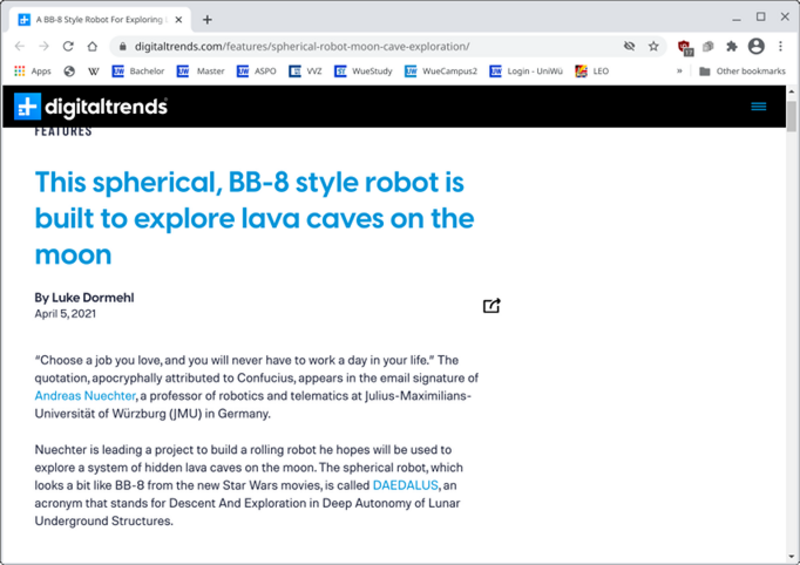
Task: Open the Extensions puzzle piece menu
Action: [x=731, y=46]
